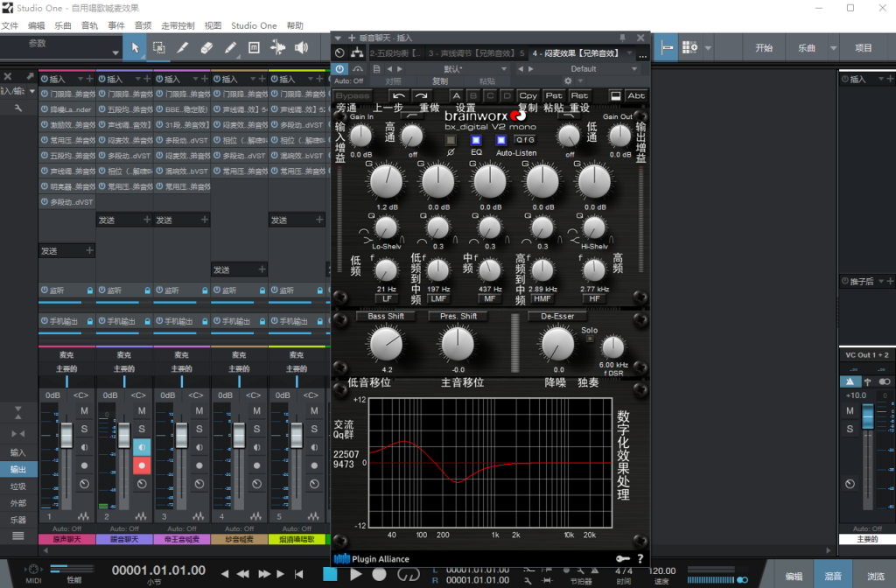The width and height of the screenshot is (896, 588).
Task: Open the Studio One menu
Action: 254,25
